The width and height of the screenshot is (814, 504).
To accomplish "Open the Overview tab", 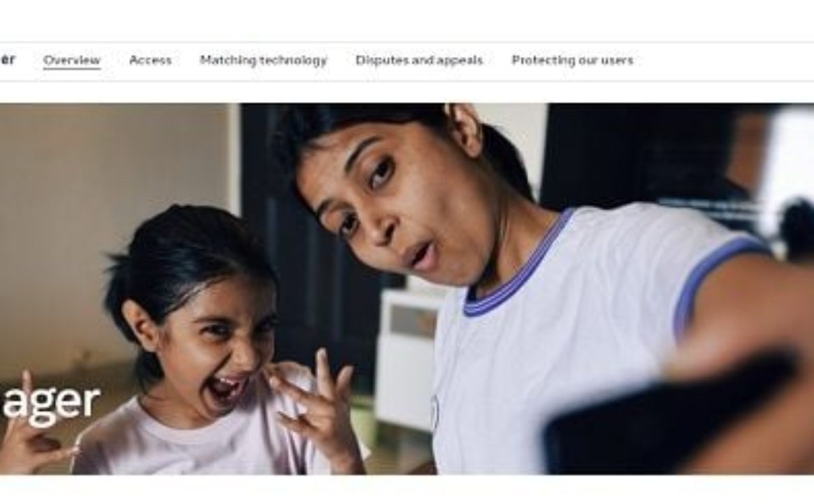I will (x=72, y=60).
